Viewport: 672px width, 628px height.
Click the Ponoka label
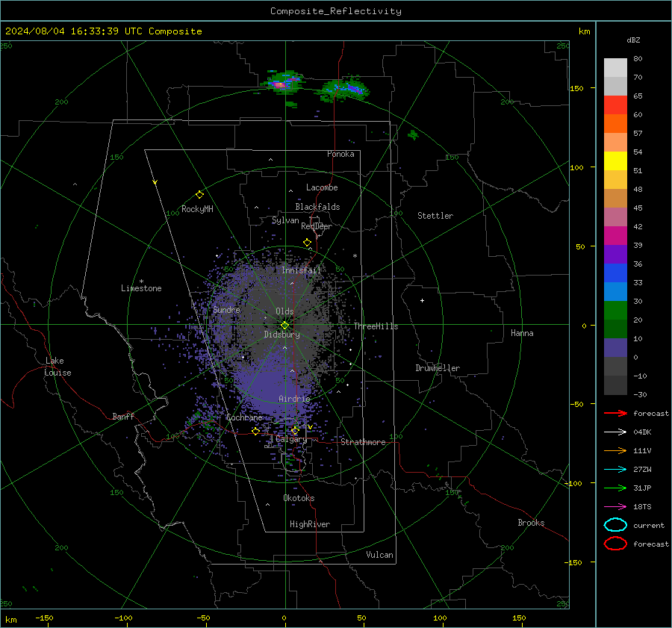[x=340, y=154]
